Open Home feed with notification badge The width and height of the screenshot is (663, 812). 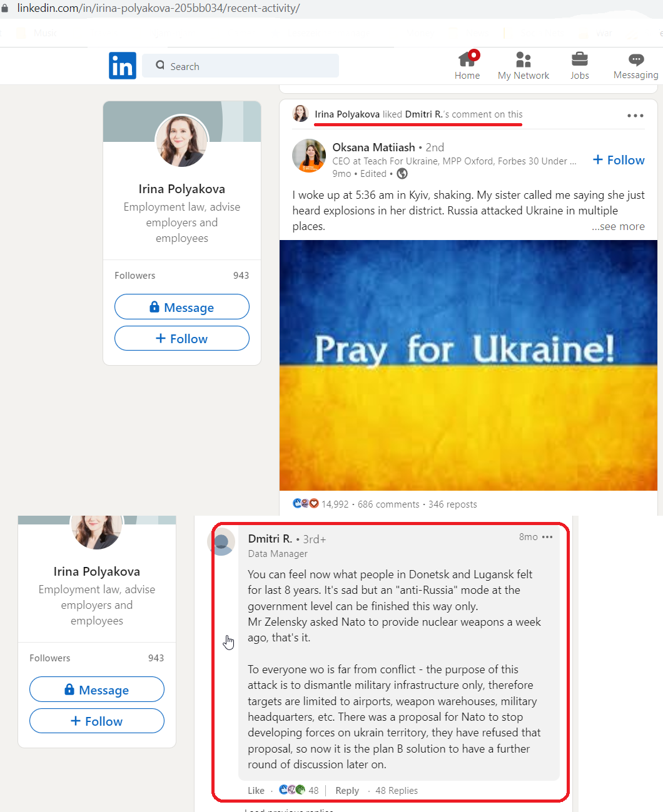467,66
